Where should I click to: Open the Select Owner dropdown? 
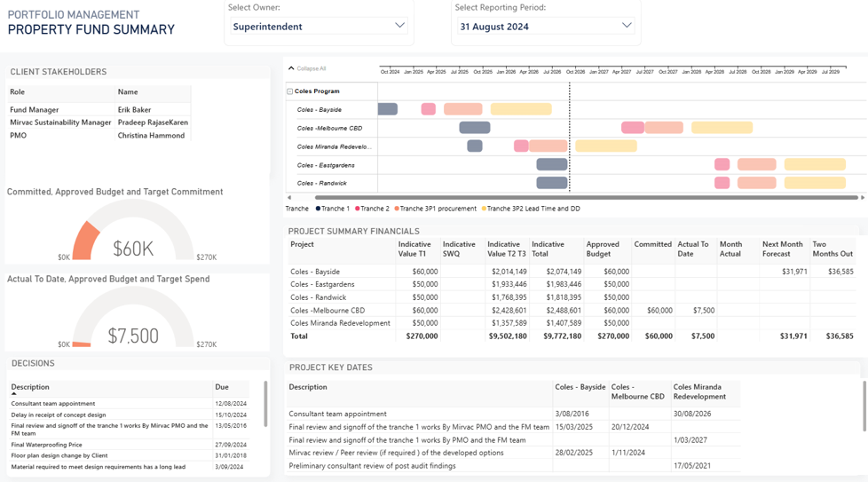click(319, 26)
